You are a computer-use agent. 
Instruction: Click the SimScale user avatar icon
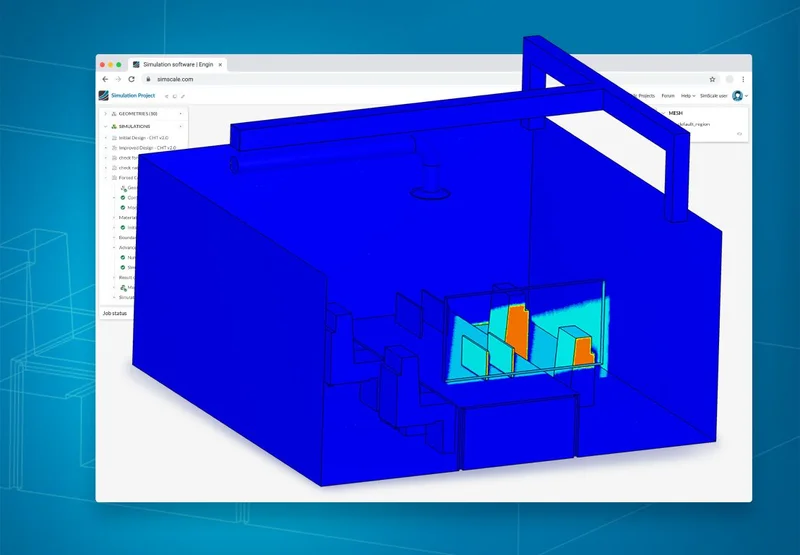[x=737, y=96]
